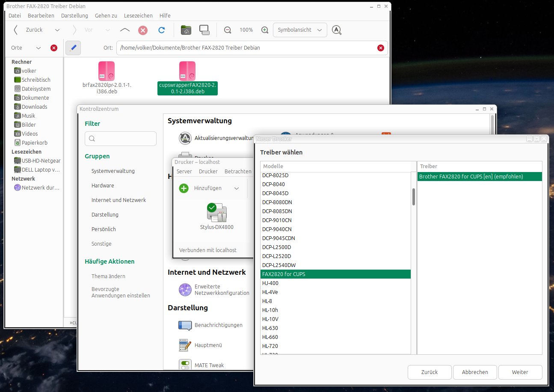The image size is (554, 392).
Task: Open Server menu in Drucker window
Action: tap(184, 172)
